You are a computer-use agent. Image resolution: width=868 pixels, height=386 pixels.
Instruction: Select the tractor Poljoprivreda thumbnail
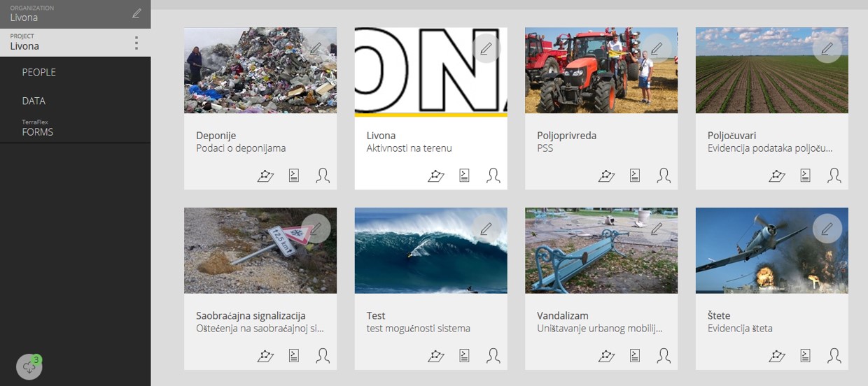click(x=601, y=71)
